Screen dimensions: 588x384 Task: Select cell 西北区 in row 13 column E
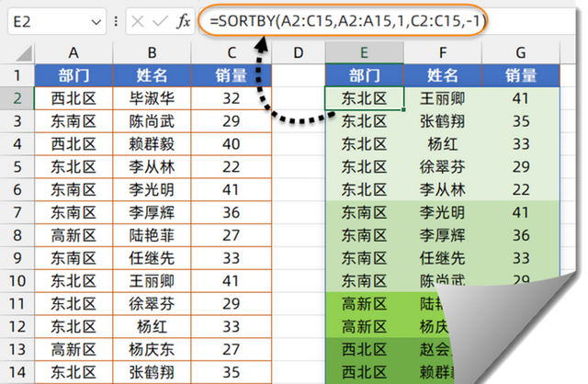click(365, 349)
